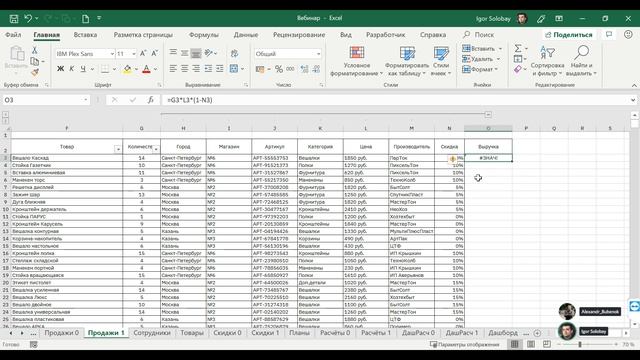
Task: Switch to the Вставка ribbon tab
Action: coord(85,35)
